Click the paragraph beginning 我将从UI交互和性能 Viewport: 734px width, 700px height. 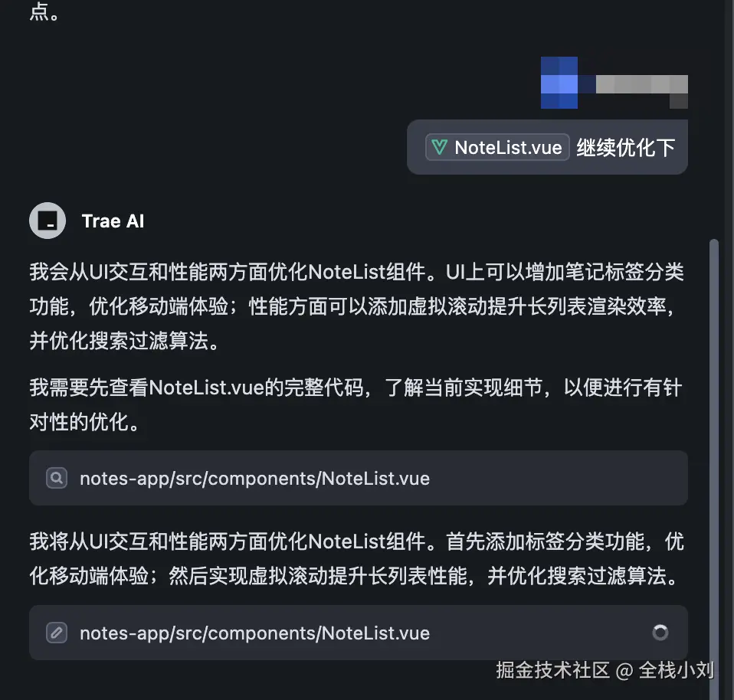coord(356,558)
